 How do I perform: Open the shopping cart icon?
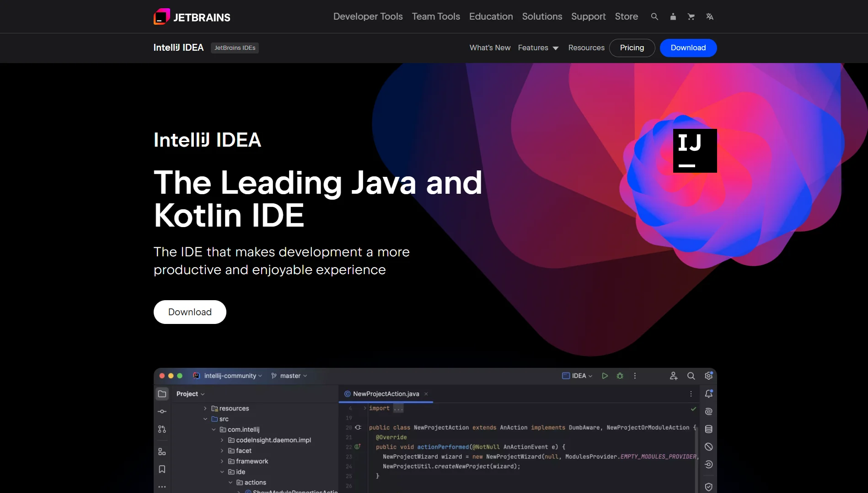coord(691,16)
